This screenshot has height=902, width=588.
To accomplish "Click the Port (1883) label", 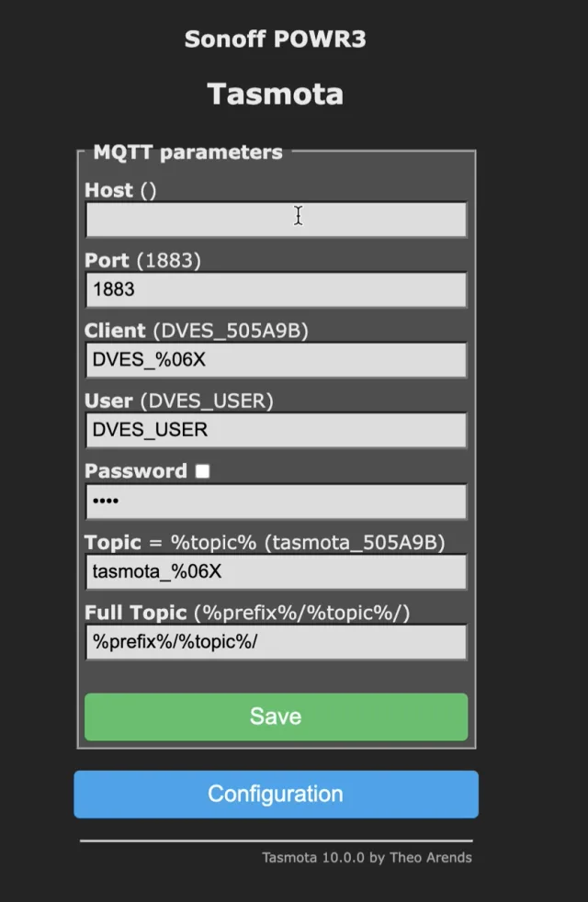I will pyautogui.click(x=142, y=261).
